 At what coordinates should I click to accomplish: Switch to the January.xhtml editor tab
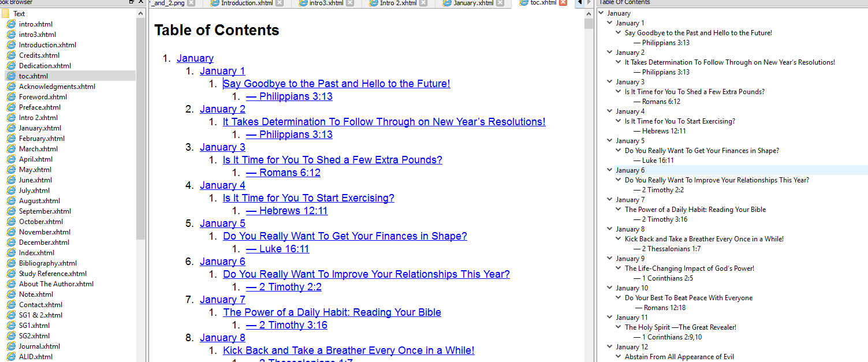(473, 3)
